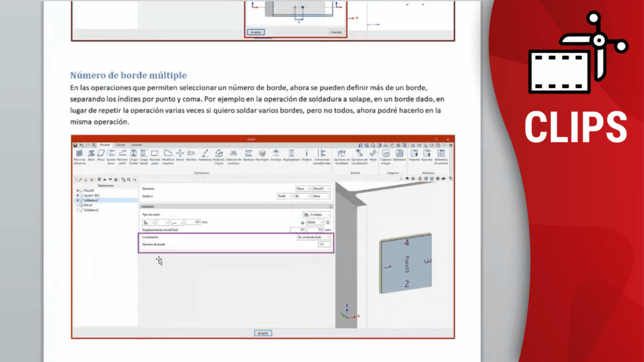644x362 pixels.
Task: Open the Localización dropdown 'En un borde dado'
Action: (x=314, y=237)
